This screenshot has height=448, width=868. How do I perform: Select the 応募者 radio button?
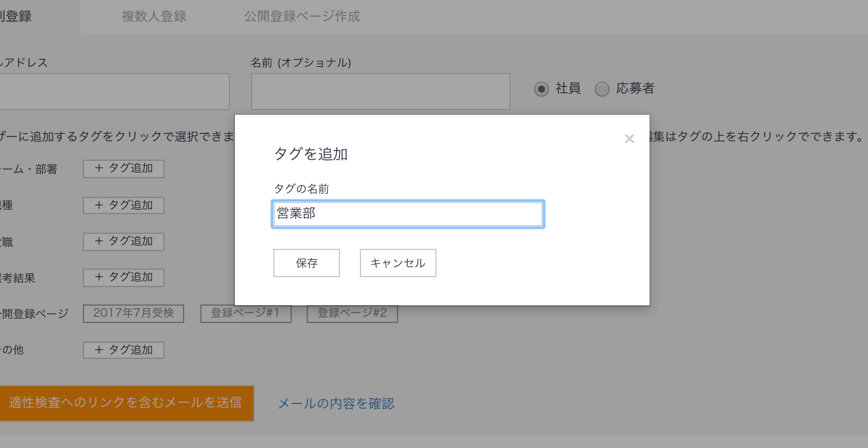(602, 88)
